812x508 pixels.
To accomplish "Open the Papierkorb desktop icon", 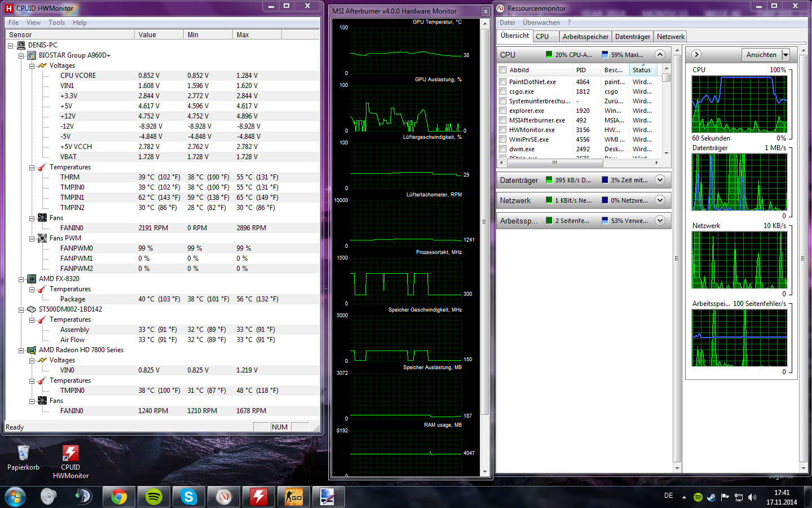I will coord(23,457).
